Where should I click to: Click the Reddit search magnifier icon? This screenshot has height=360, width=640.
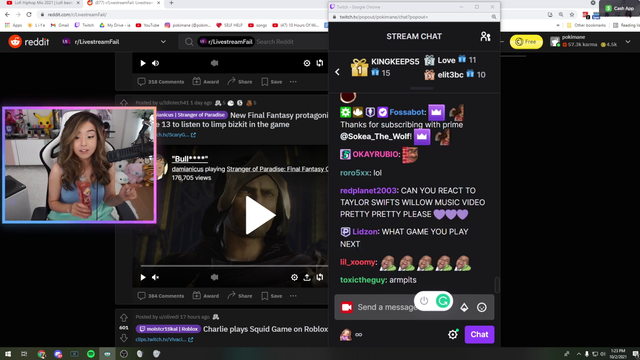coord(189,42)
